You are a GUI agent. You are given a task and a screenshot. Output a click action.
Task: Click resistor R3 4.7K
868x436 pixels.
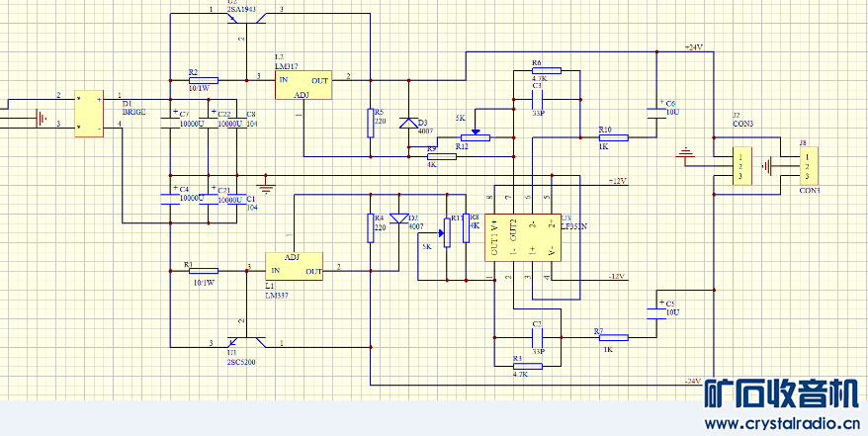tap(528, 366)
